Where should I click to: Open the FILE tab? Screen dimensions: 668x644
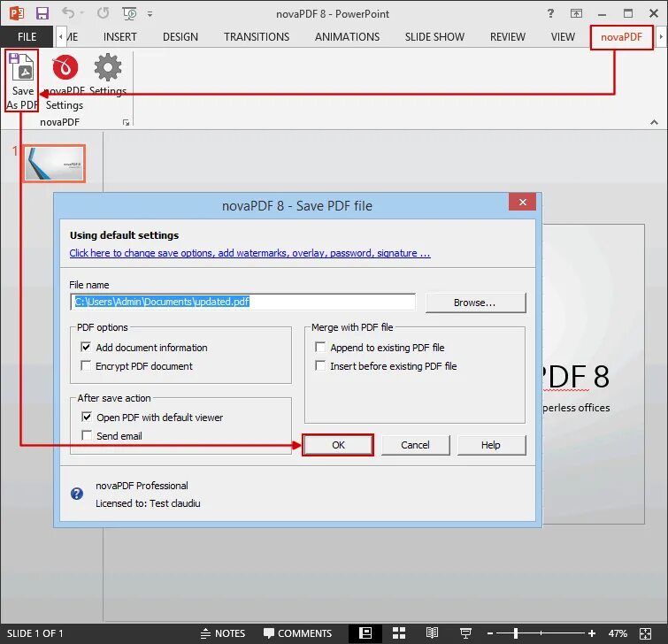pyautogui.click(x=27, y=37)
